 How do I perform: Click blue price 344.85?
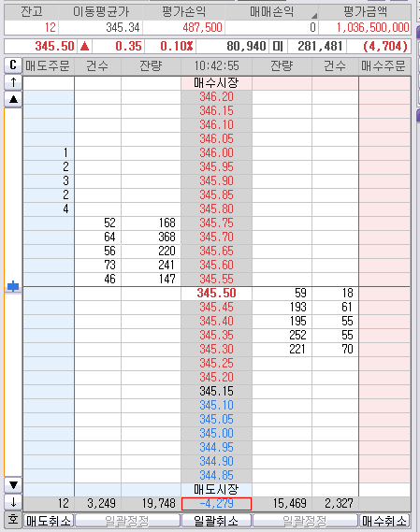click(x=216, y=475)
